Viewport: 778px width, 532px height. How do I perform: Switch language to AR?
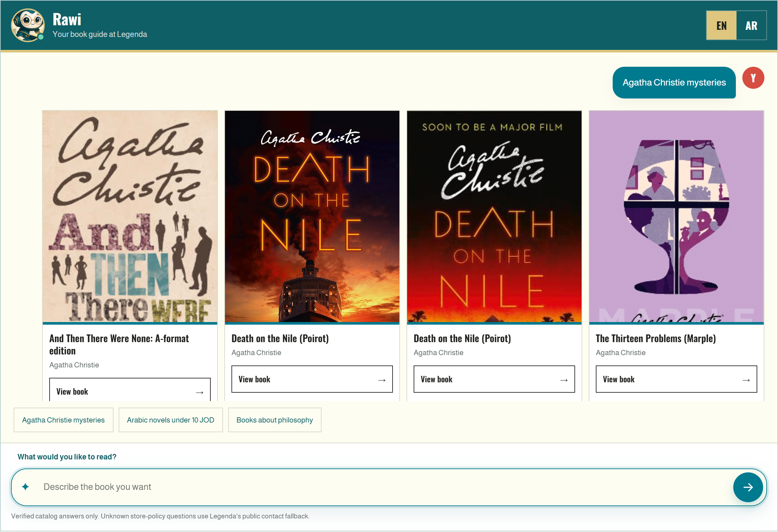751,25
